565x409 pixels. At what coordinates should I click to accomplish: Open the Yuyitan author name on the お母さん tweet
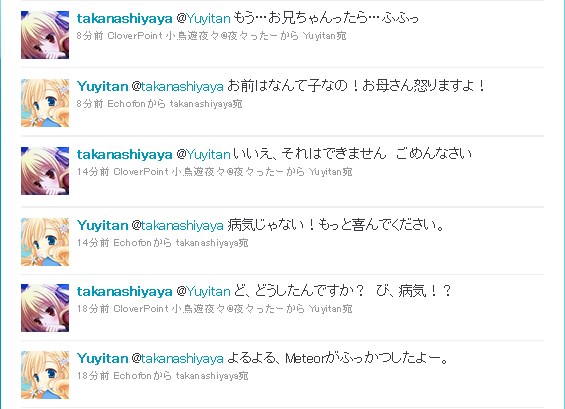point(103,86)
